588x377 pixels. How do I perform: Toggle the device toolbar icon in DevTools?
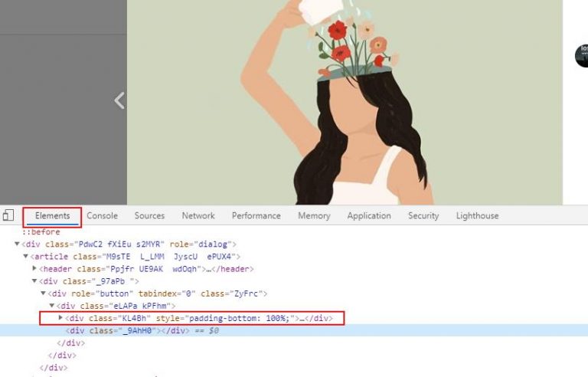tap(8, 216)
